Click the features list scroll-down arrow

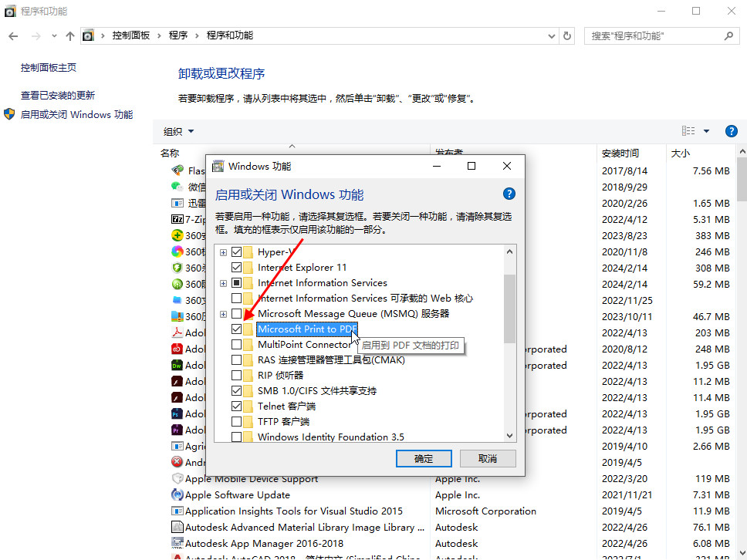point(509,435)
